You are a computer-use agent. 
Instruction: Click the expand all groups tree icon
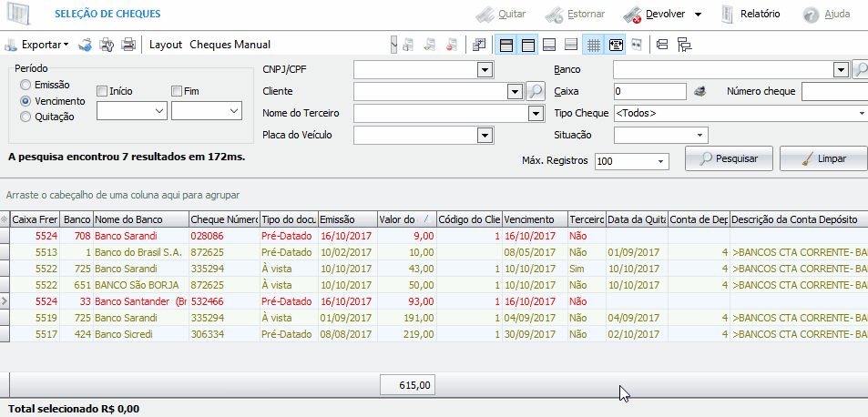point(685,45)
